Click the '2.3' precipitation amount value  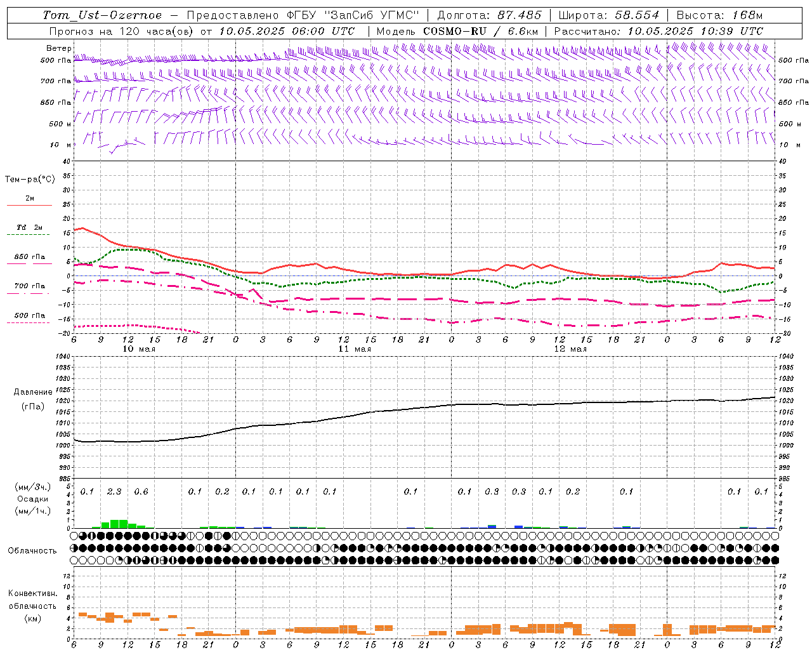[x=114, y=491]
